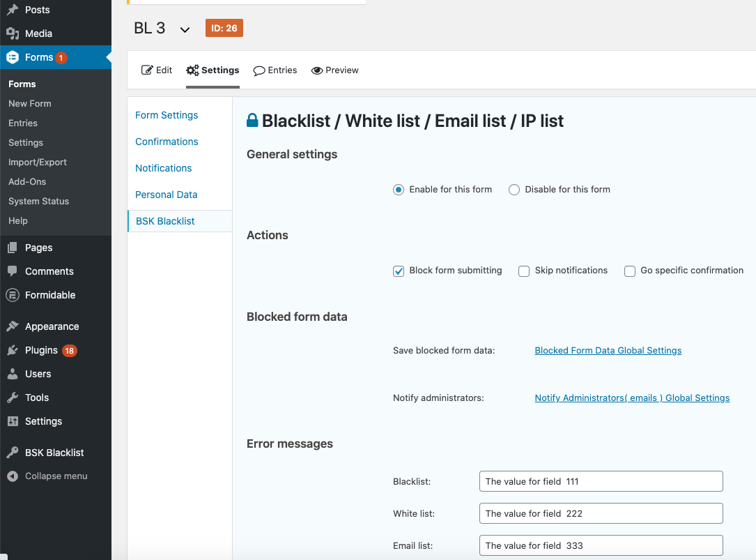Viewport: 756px width, 560px height.
Task: Click the Plugins plug icon
Action: click(x=13, y=350)
